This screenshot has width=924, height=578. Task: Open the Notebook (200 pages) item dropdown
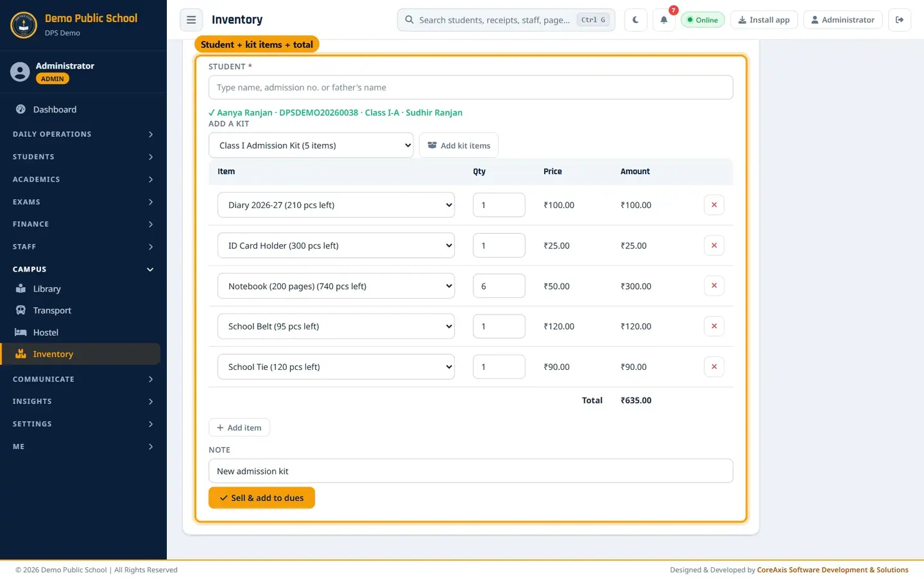336,286
